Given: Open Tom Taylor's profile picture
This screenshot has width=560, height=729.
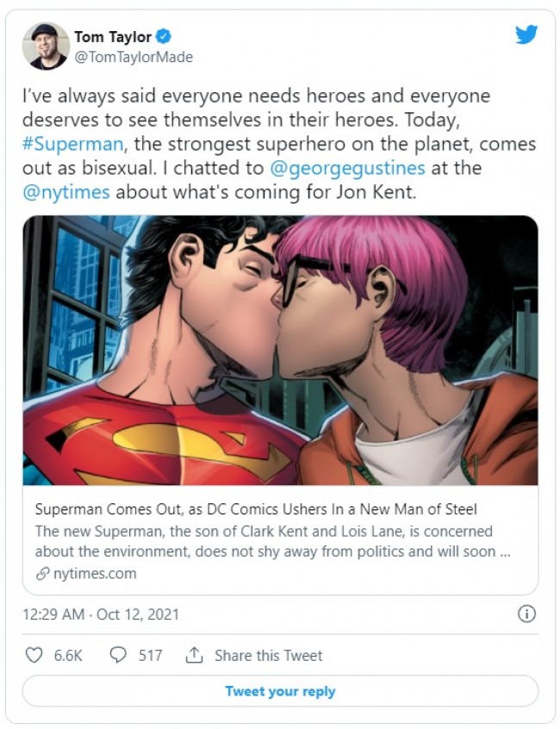Looking at the screenshot, I should pos(46,46).
